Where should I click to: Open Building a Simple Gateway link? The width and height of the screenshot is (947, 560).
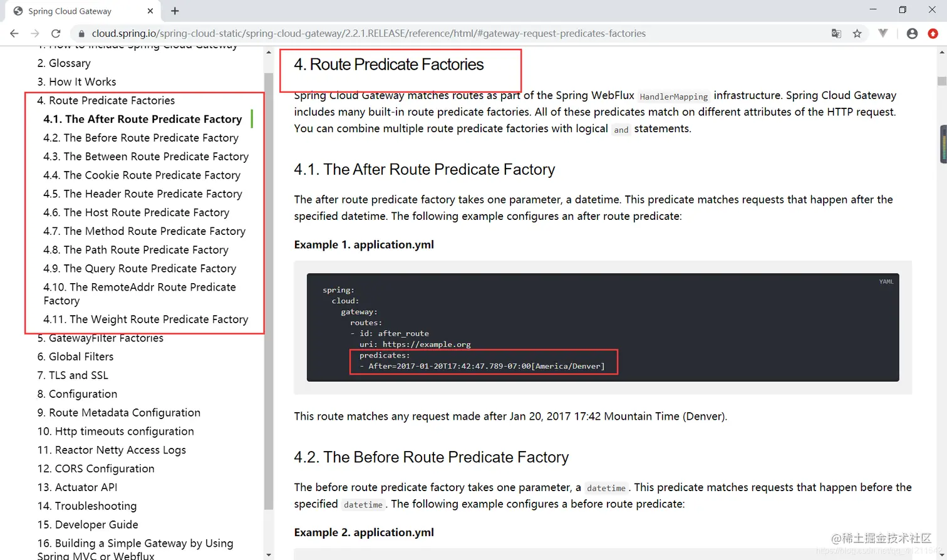[135, 549]
